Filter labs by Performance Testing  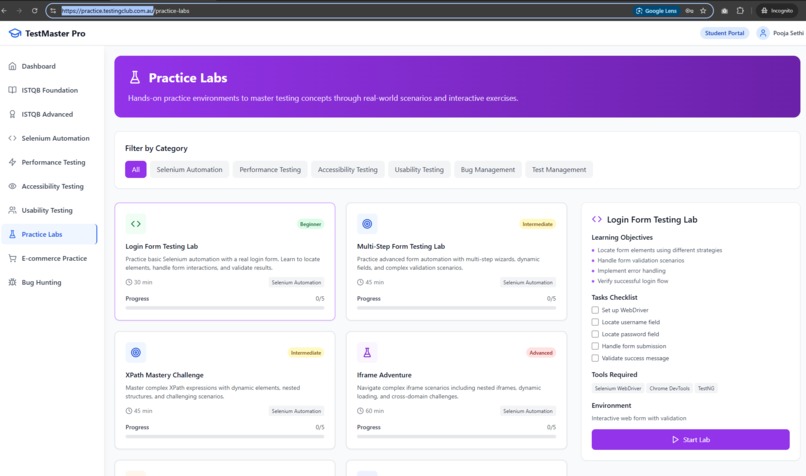[270, 169]
